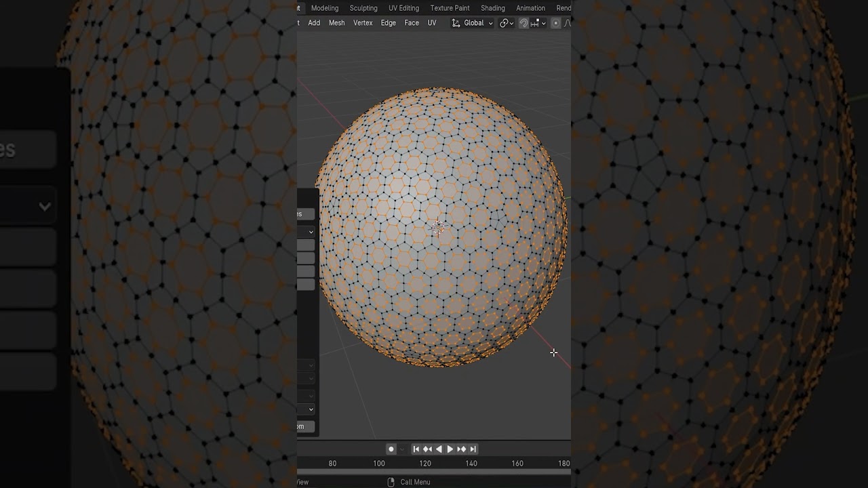868x488 pixels.
Task: Click frame 100 on the timeline ruler
Action: (379, 464)
